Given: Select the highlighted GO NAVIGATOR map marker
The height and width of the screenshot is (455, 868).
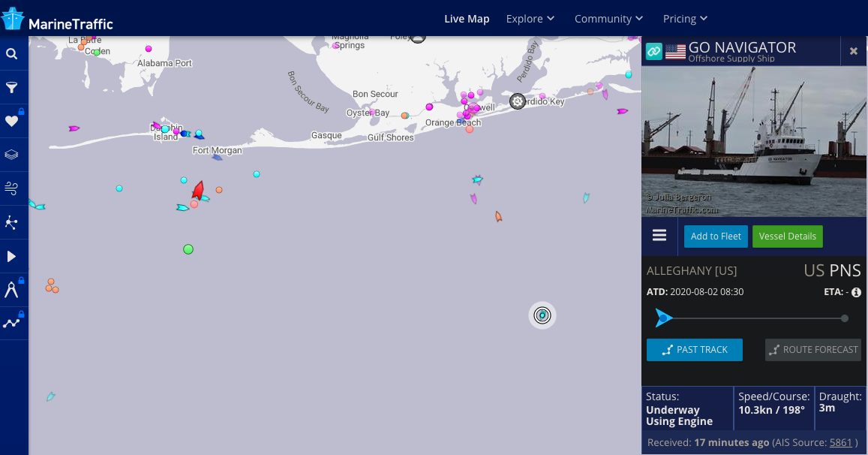Looking at the screenshot, I should click(x=542, y=315).
